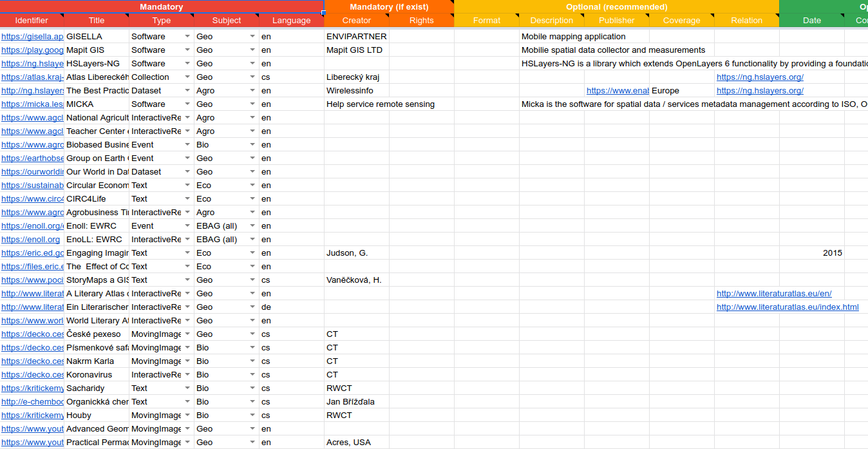This screenshot has height=449, width=868.
Task: Open the Subject dropdown in the MICKA row
Action: tap(252, 104)
